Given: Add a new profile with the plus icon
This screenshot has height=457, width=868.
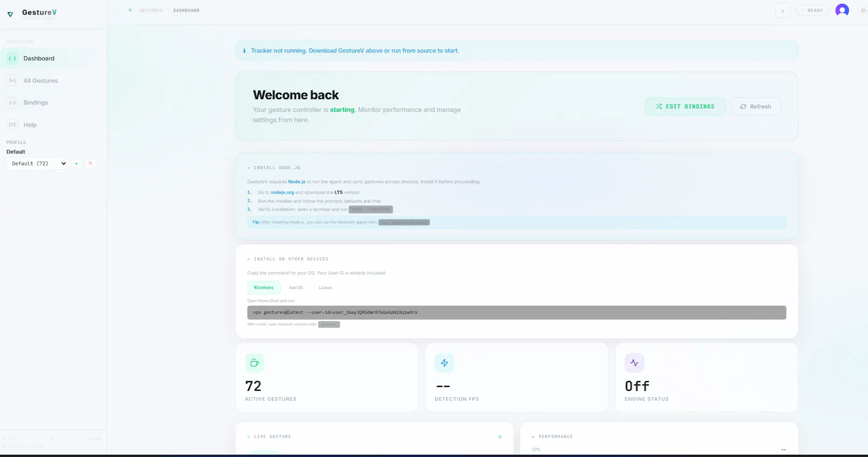Looking at the screenshot, I should click(x=76, y=163).
